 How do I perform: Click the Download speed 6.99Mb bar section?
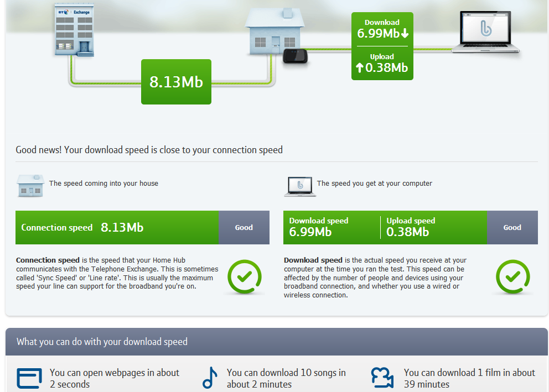(331, 227)
